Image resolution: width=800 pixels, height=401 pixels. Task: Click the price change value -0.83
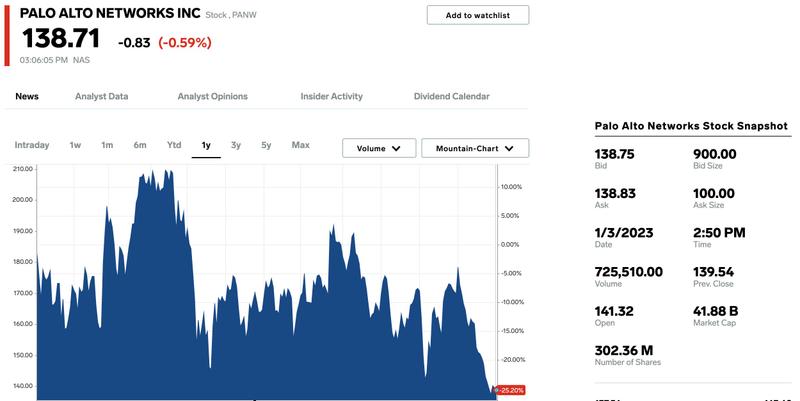tap(134, 43)
